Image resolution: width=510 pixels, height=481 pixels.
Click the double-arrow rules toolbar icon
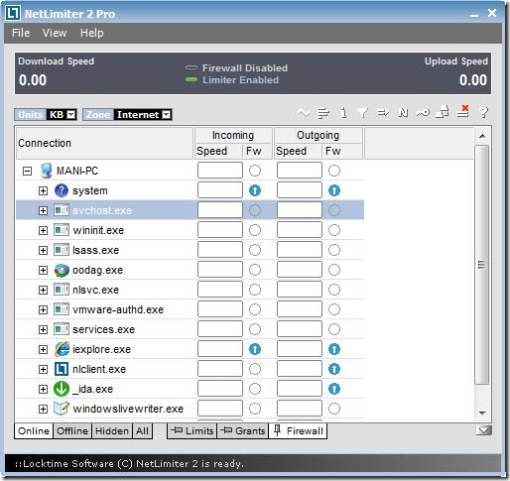(383, 113)
